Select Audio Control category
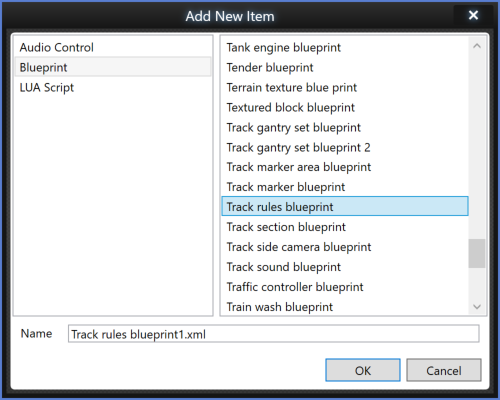500x400 pixels. click(113, 47)
